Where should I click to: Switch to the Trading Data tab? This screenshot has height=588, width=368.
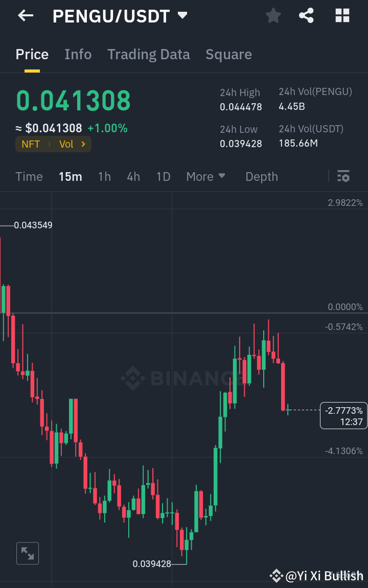pos(149,54)
